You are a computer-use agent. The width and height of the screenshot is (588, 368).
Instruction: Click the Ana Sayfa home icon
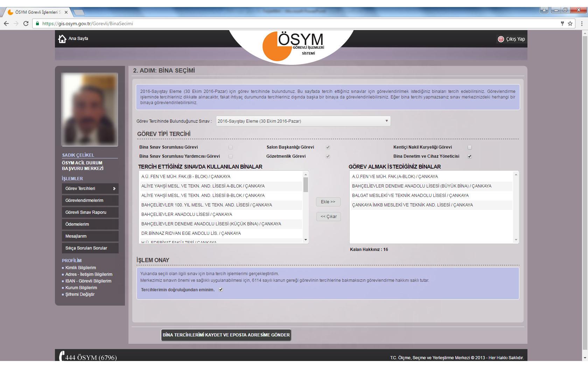[x=62, y=39]
